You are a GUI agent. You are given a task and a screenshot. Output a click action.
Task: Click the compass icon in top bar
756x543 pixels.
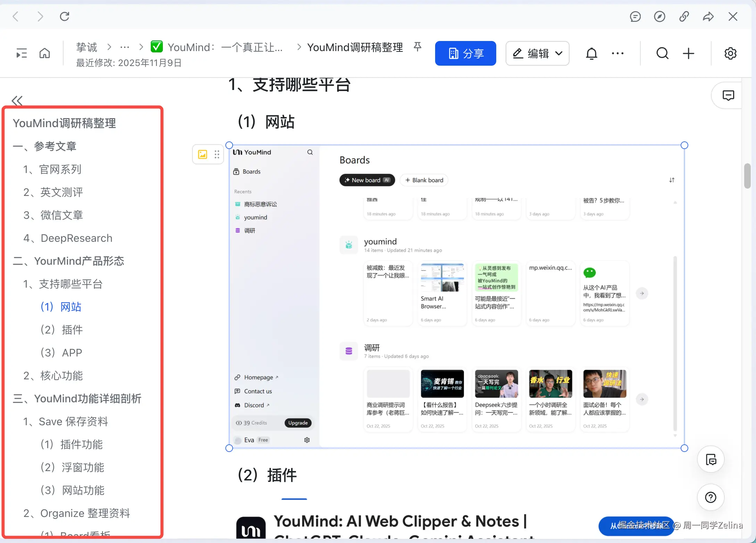click(659, 16)
